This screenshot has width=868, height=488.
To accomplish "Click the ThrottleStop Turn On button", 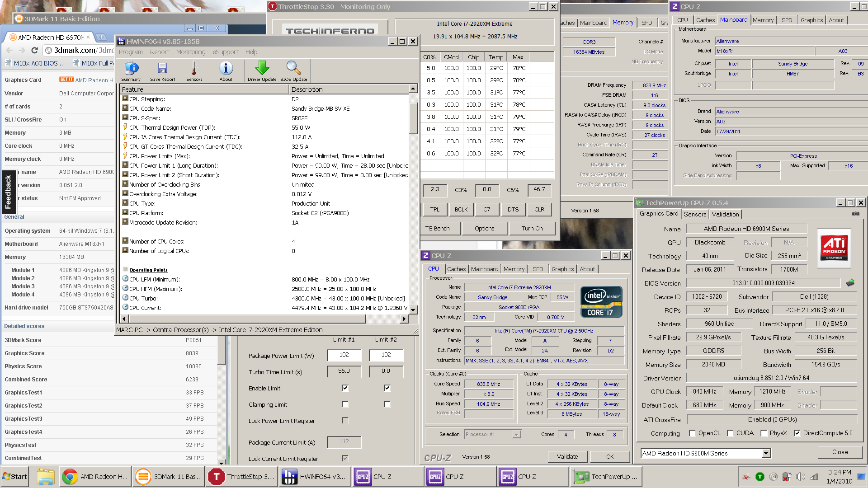I will click(x=532, y=229).
